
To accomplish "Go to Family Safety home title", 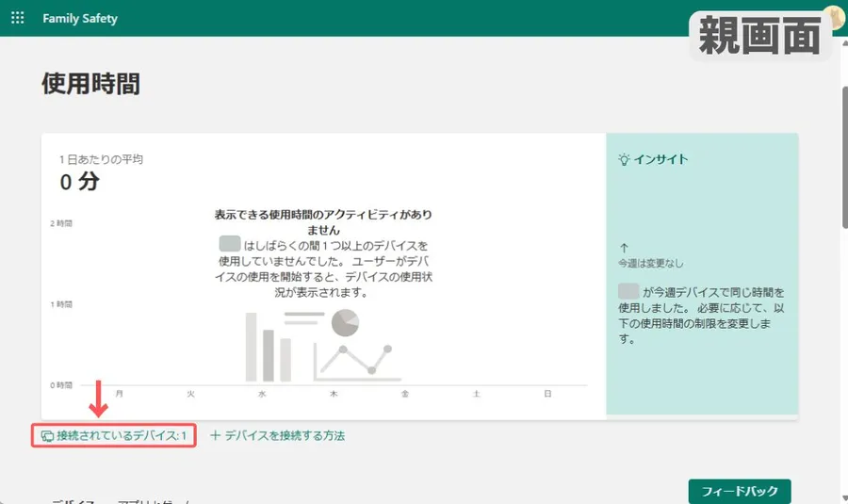I will (x=80, y=19).
